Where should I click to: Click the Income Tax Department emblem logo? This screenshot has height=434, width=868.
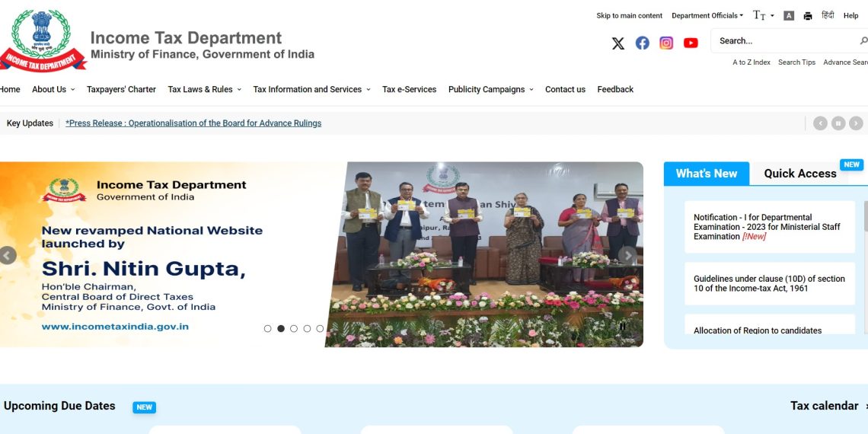click(x=43, y=40)
